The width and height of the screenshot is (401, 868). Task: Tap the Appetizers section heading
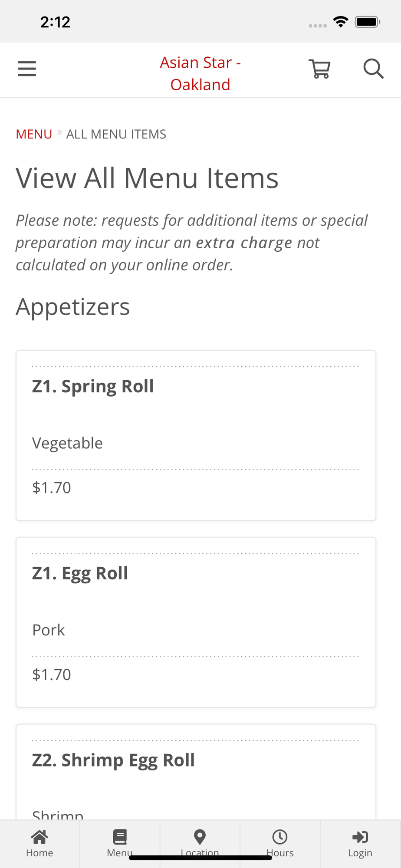pyautogui.click(x=73, y=306)
